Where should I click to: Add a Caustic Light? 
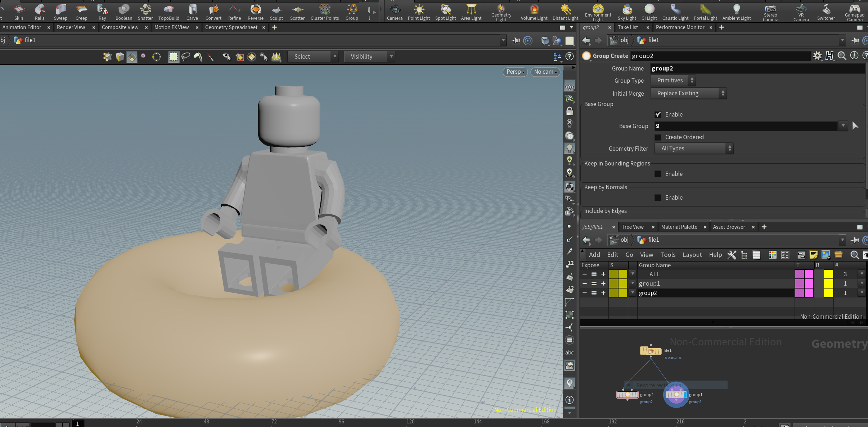point(675,12)
